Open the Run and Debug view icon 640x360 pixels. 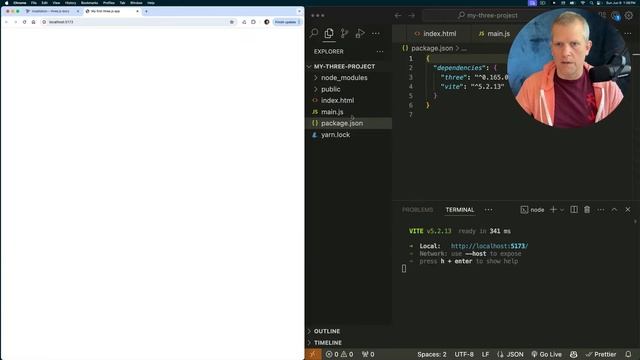click(x=360, y=33)
